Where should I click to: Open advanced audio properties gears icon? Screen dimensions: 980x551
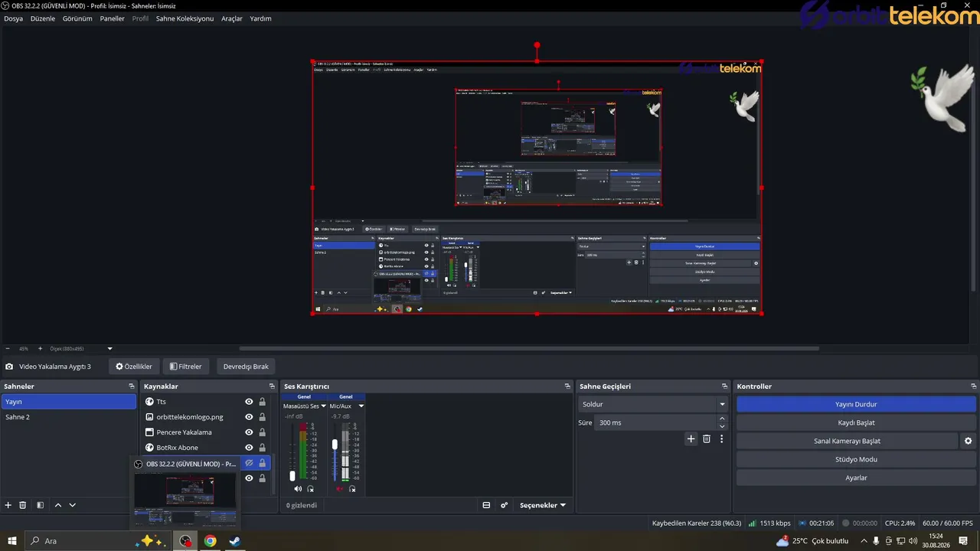[504, 505]
